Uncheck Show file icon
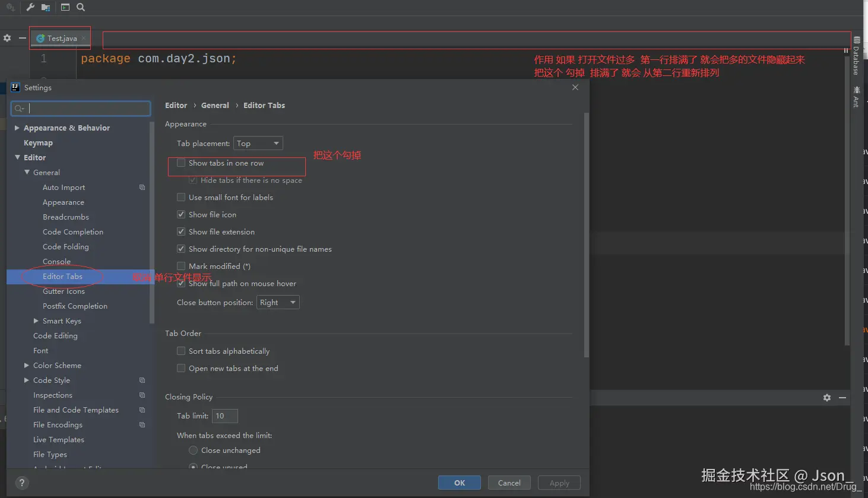This screenshot has width=868, height=498. pyautogui.click(x=181, y=215)
